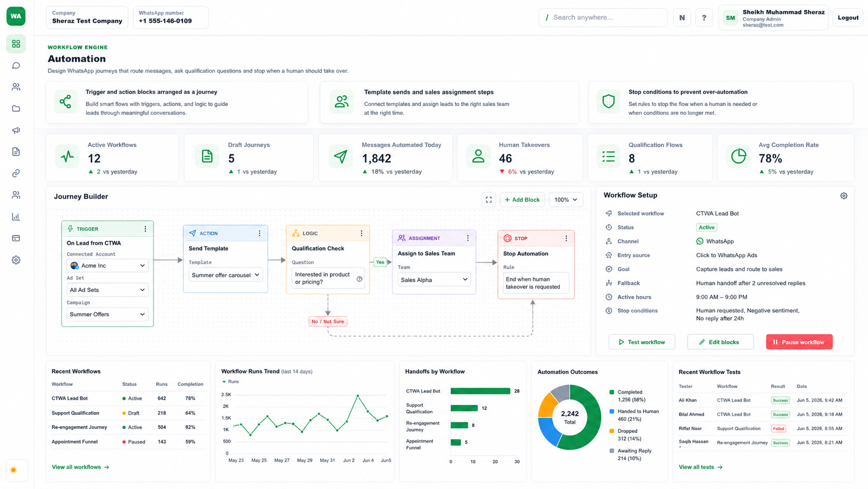Viewport: 868px width, 489px height.
Task: Open the Assignment block three-dot menu
Action: tap(468, 238)
